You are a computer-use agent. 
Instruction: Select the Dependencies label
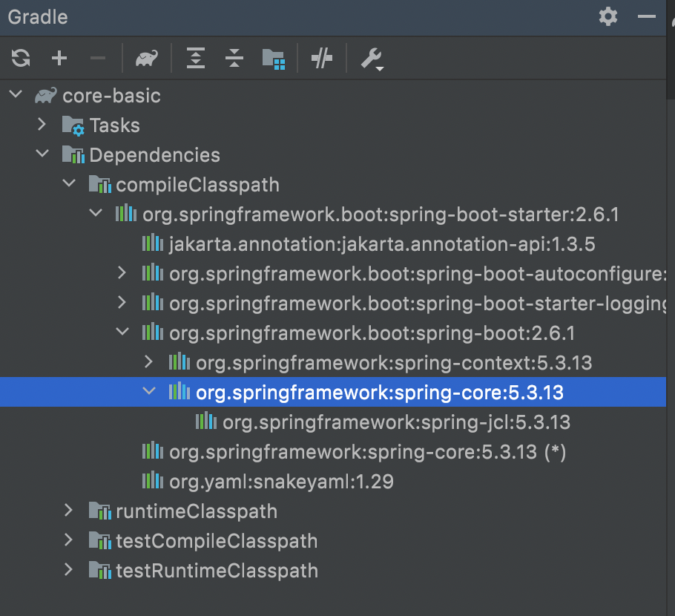pos(154,156)
